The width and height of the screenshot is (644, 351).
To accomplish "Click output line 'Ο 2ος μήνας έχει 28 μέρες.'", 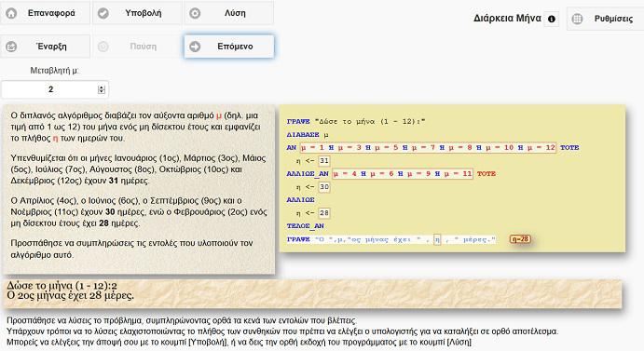I will [x=70, y=295].
